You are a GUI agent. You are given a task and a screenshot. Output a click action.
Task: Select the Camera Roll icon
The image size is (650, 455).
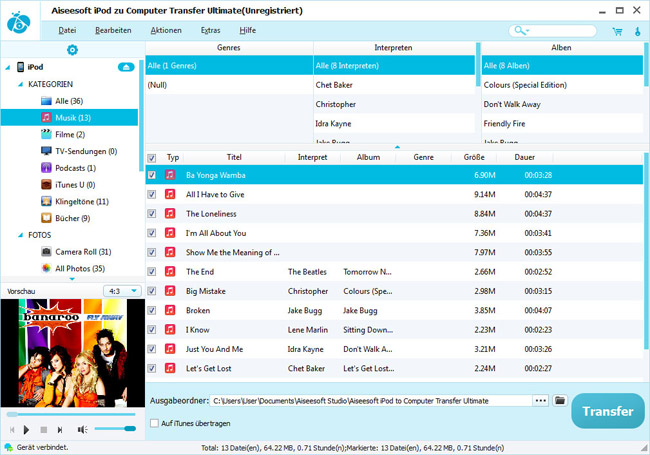pos(46,252)
